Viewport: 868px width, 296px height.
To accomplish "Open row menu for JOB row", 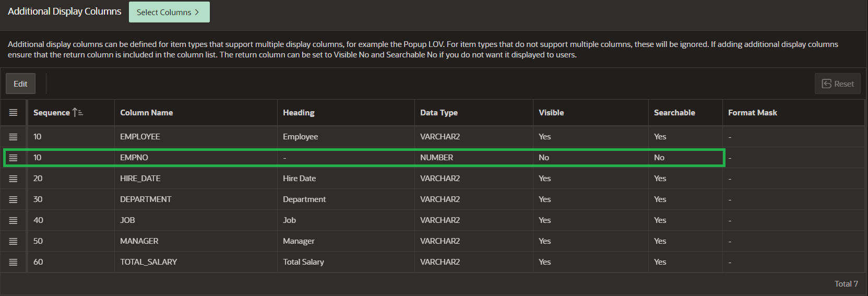I will pyautogui.click(x=13, y=220).
